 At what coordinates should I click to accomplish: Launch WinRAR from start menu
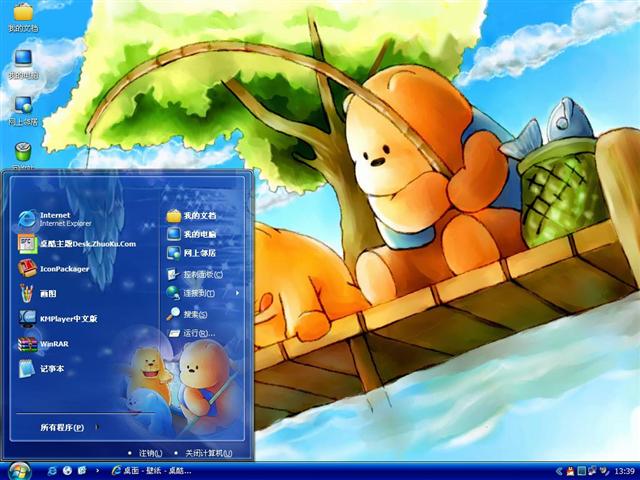click(x=43, y=344)
